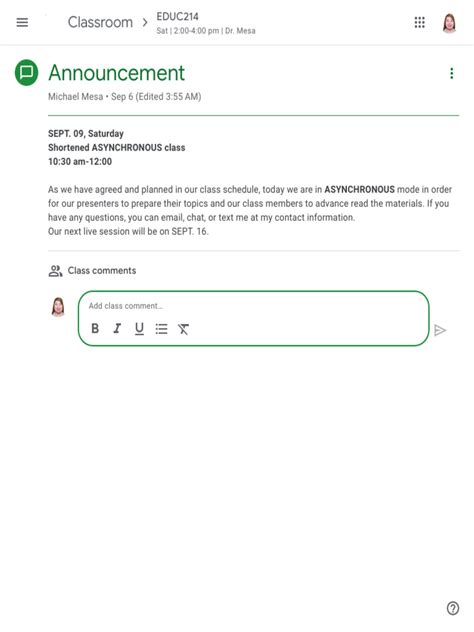Click commenter avatar beside comment box
Viewport: 474px width, 632px height.
(x=58, y=307)
